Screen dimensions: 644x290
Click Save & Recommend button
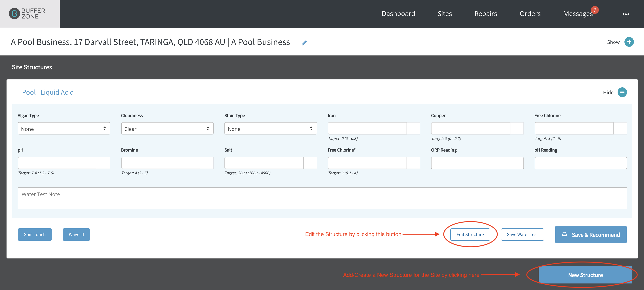[x=591, y=235]
